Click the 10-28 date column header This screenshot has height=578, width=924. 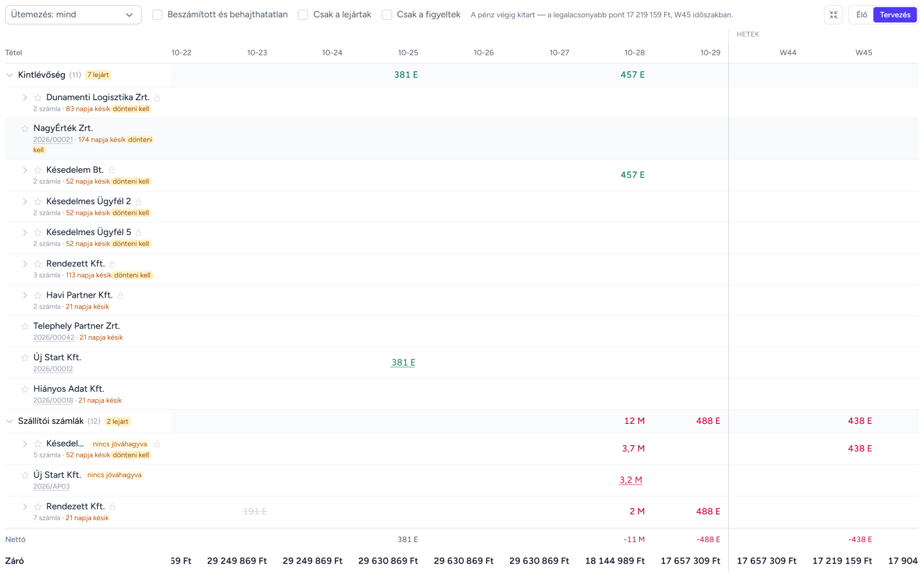tap(634, 53)
